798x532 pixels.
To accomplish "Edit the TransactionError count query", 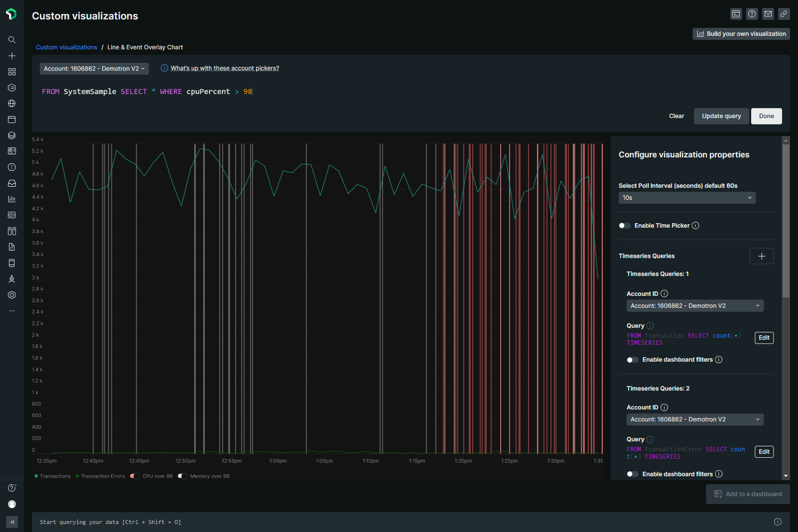I will point(764,452).
